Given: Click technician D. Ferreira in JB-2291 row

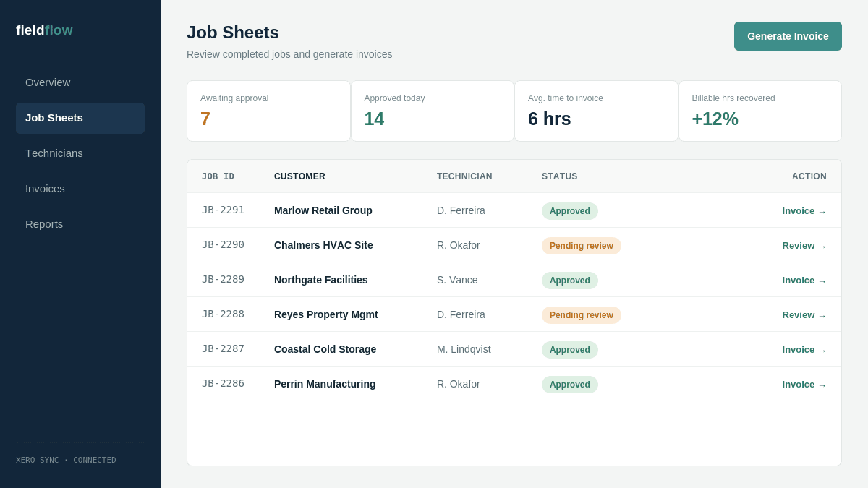Looking at the screenshot, I should (461, 210).
